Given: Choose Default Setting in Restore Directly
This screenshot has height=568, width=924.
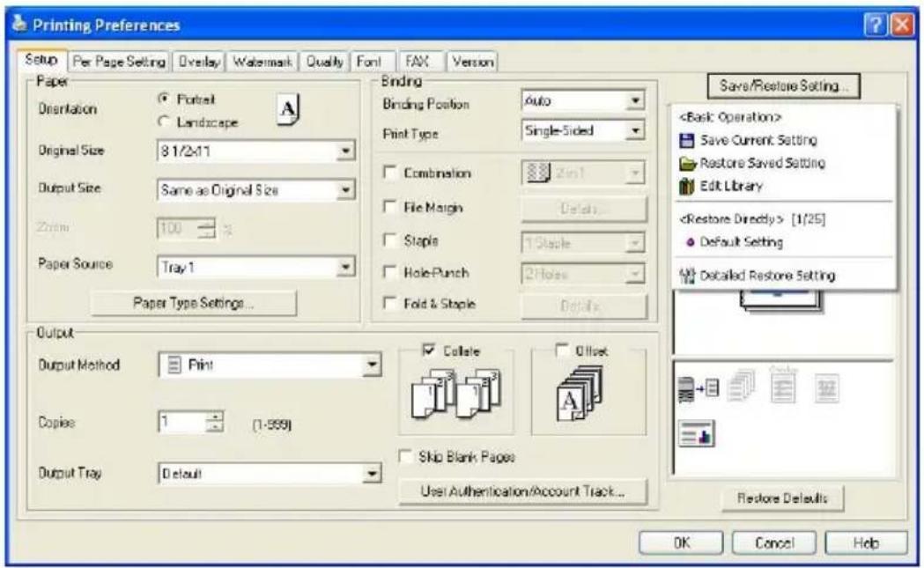Looking at the screenshot, I should click(x=742, y=242).
